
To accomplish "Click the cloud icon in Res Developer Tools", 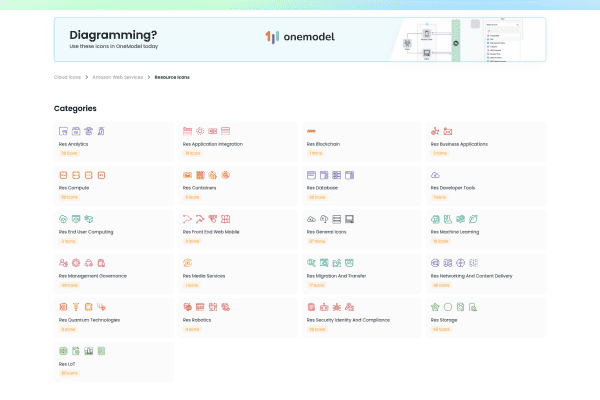I will click(435, 175).
